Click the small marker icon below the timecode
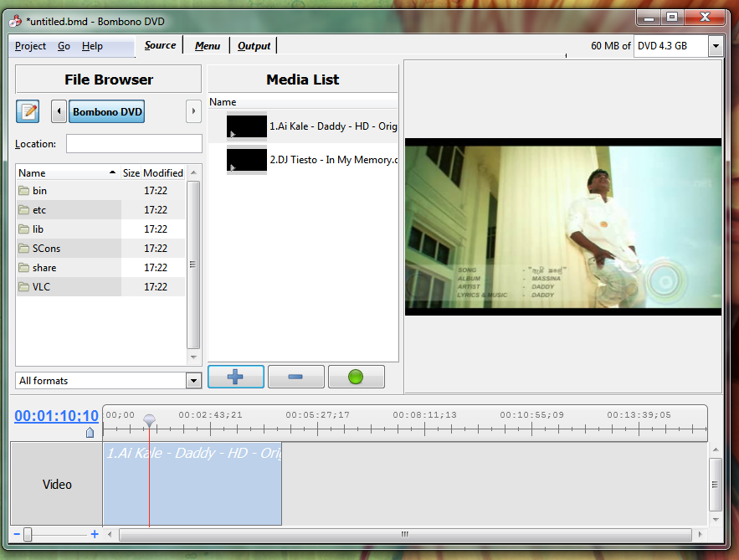Image resolution: width=739 pixels, height=560 pixels. coord(90,432)
